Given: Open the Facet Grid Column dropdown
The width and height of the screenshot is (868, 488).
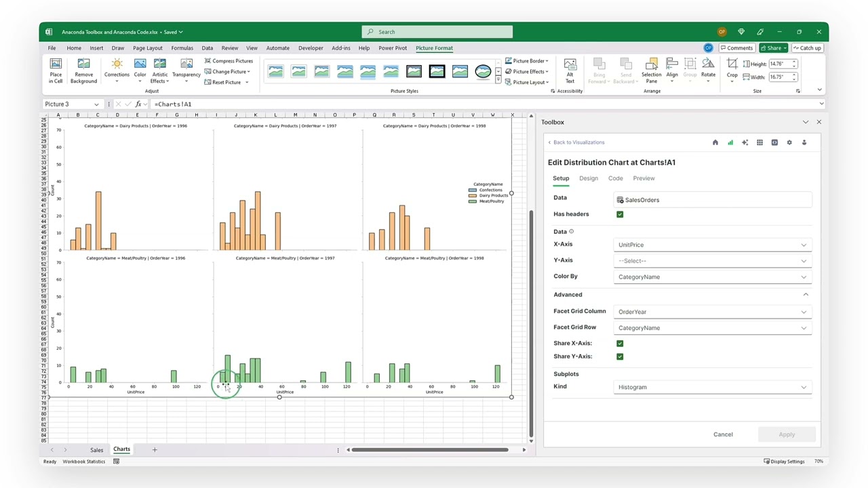Looking at the screenshot, I should [713, 312].
